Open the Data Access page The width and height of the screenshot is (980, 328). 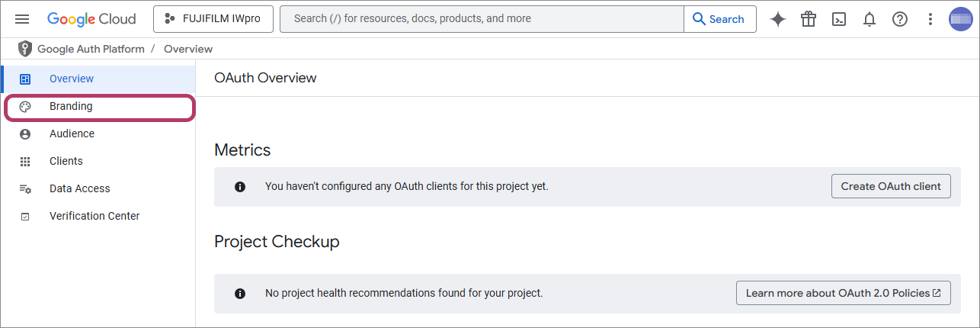pyautogui.click(x=79, y=188)
